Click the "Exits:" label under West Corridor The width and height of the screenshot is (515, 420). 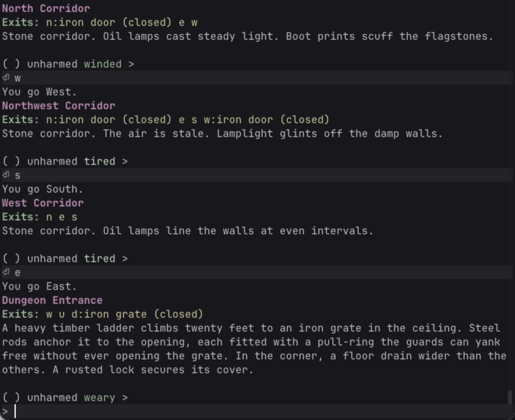21,217
